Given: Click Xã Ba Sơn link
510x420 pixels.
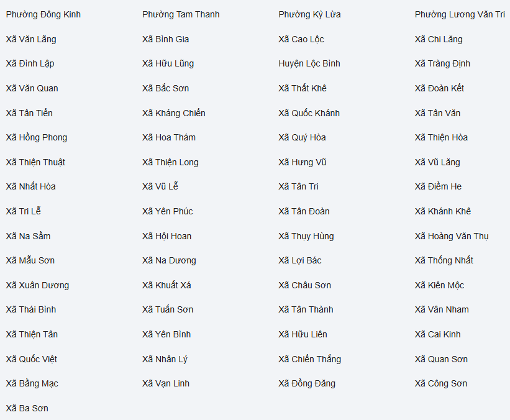Looking at the screenshot, I should pos(27,408).
